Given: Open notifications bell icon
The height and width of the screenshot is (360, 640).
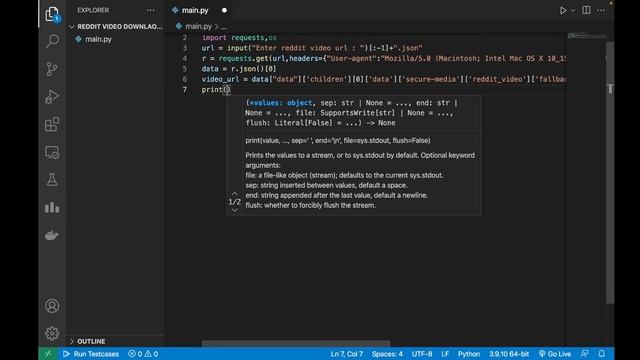Looking at the screenshot, I should click(602, 354).
